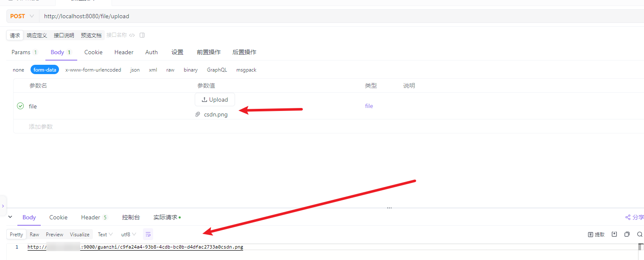
Task: Open the POST method dropdown
Action: click(22, 16)
